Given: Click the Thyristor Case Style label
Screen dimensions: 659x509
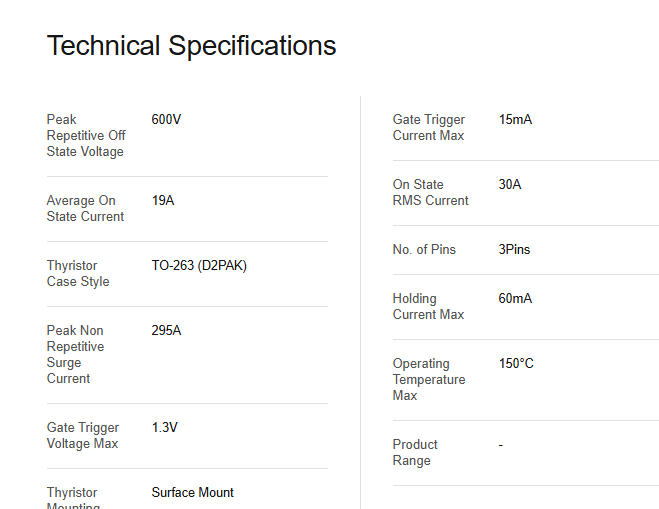Looking at the screenshot, I should point(78,273).
